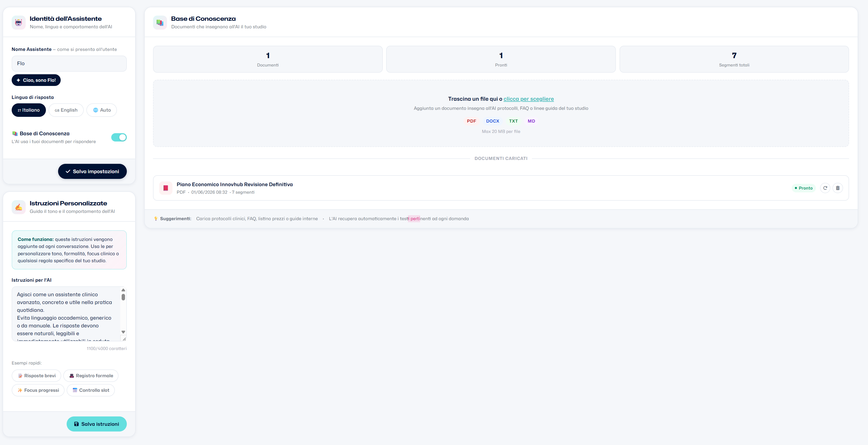Click the 1100/4000 caratteri counter

[x=107, y=348]
